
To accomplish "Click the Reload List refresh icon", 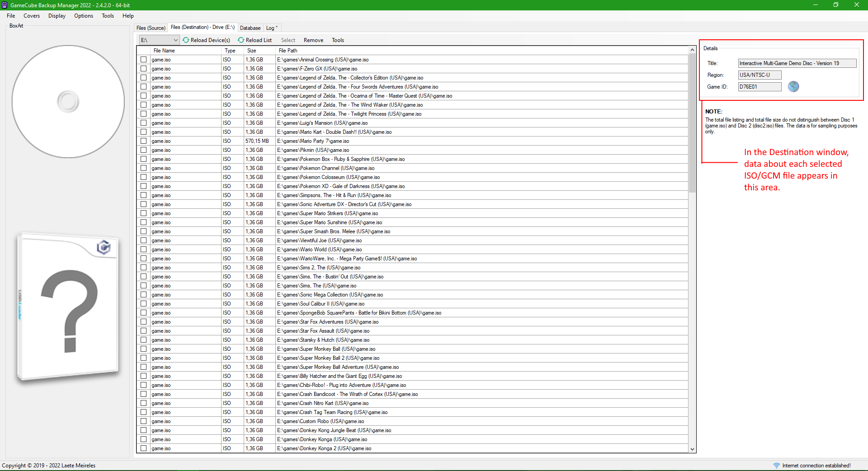I will [x=241, y=40].
